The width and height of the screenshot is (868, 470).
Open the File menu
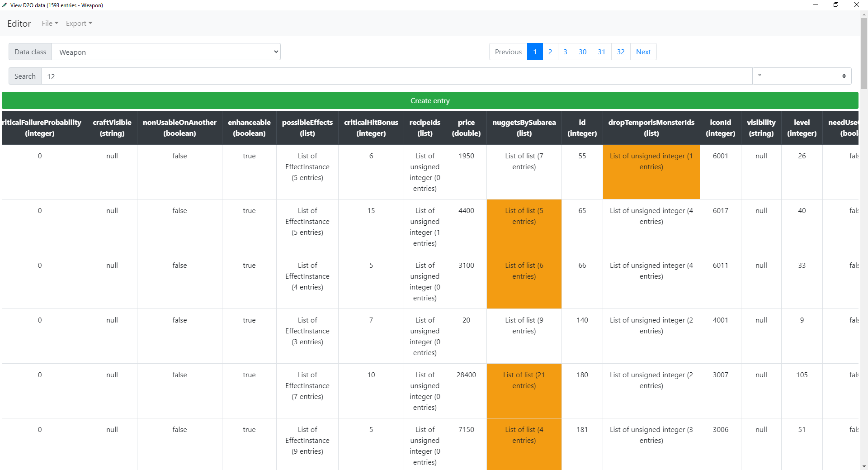(50, 24)
